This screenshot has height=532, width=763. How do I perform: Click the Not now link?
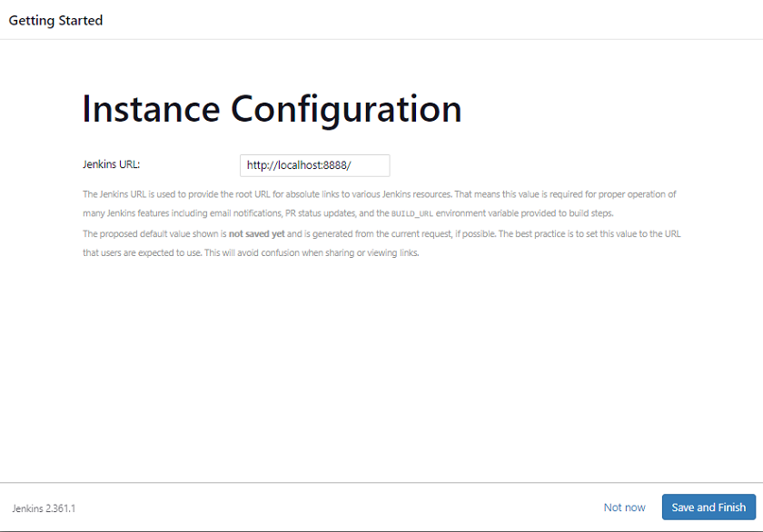[x=624, y=507]
